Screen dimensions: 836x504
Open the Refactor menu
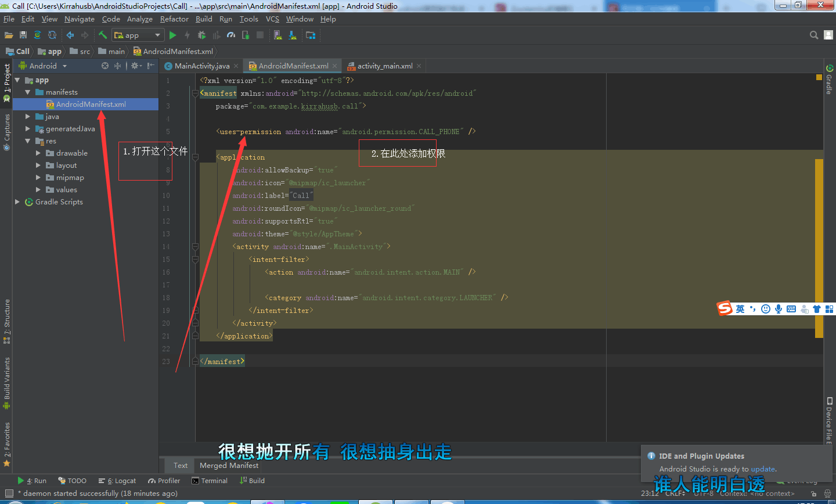pyautogui.click(x=174, y=19)
